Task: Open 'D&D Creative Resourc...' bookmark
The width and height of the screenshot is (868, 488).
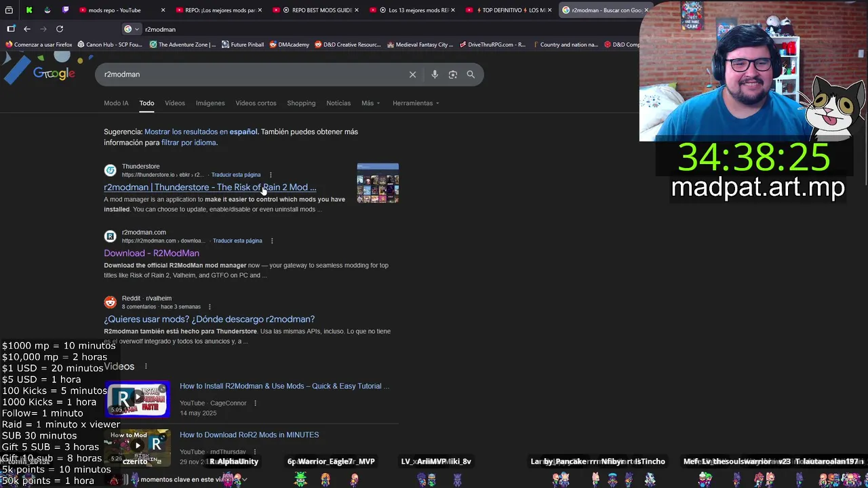Action: (347, 45)
